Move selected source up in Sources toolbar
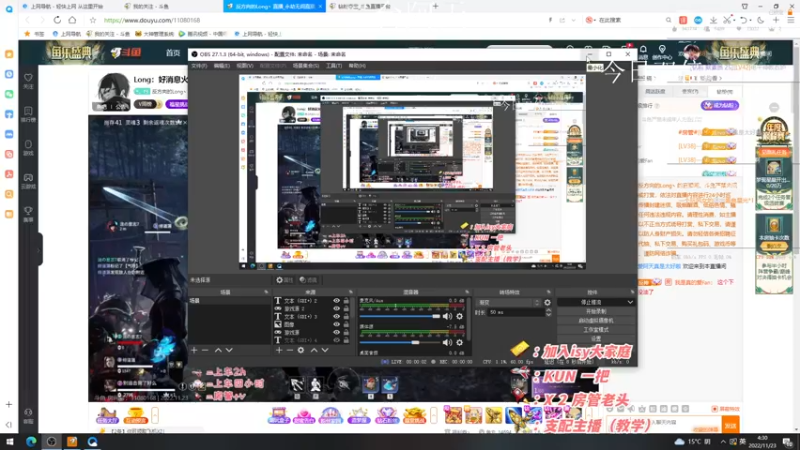This screenshot has width=800, height=450. point(314,351)
